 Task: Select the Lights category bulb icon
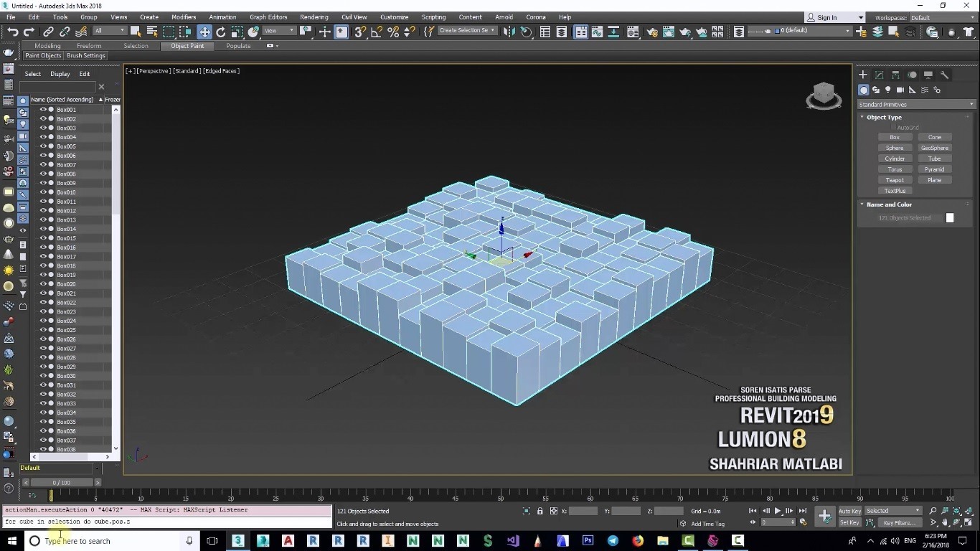[888, 90]
